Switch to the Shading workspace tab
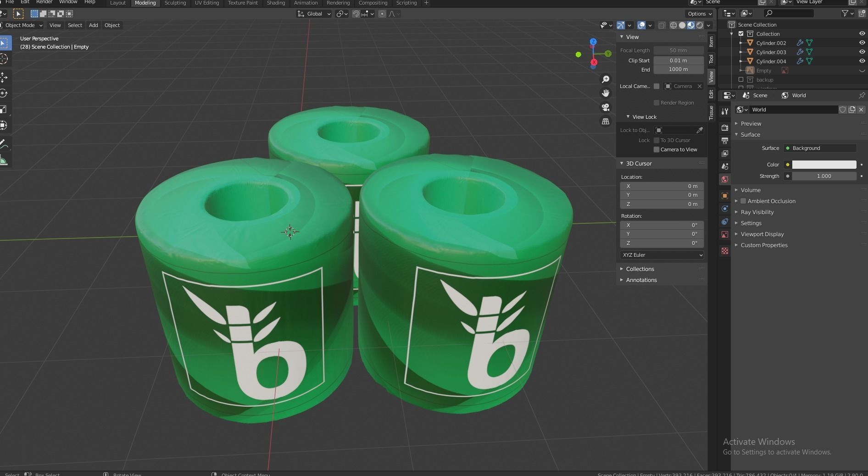The height and width of the screenshot is (476, 868). click(276, 3)
